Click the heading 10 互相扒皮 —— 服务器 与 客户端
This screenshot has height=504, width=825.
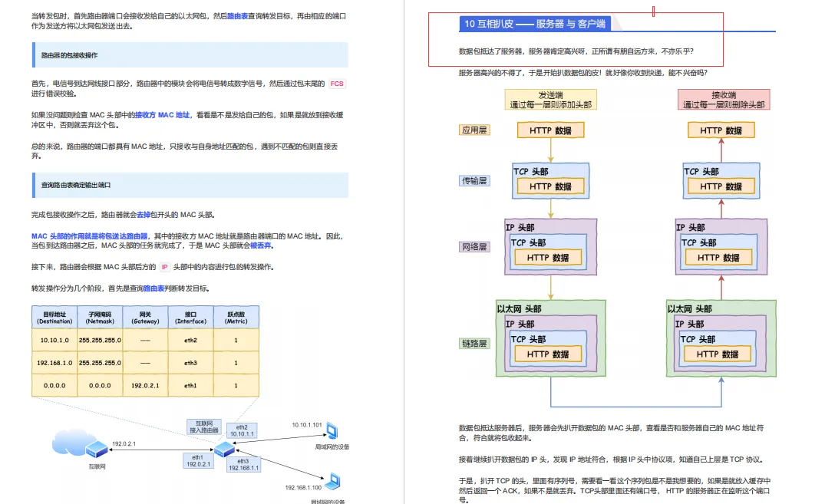click(535, 24)
